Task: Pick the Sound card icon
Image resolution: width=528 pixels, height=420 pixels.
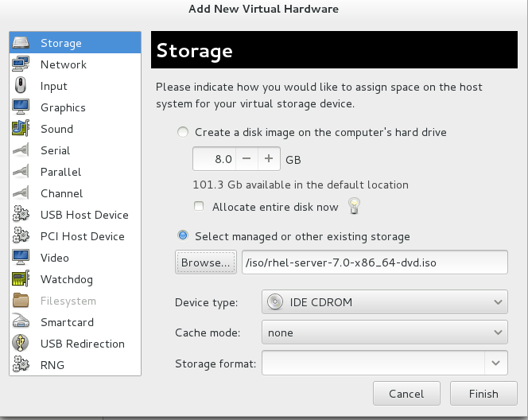Action: [x=21, y=128]
